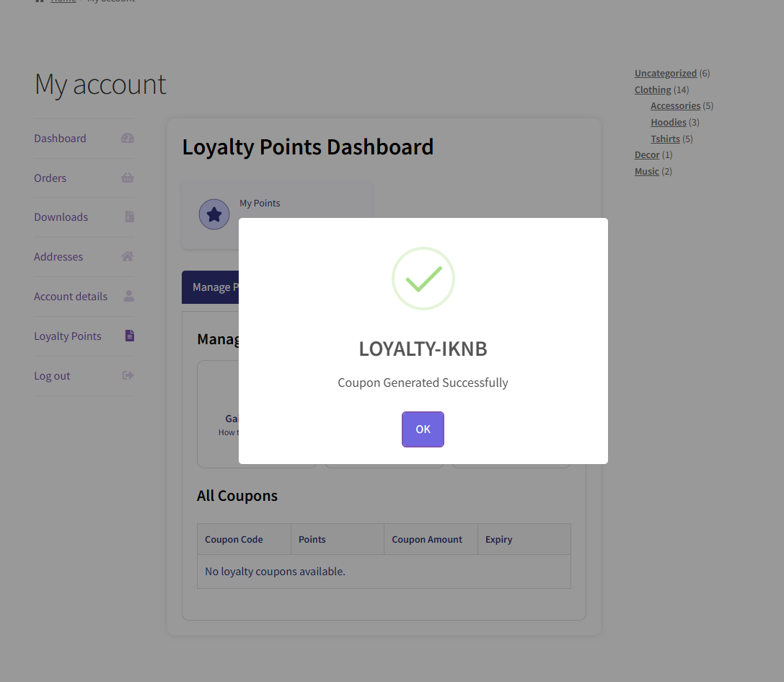784x682 pixels.
Task: Browse the Clothing category link
Action: (653, 90)
